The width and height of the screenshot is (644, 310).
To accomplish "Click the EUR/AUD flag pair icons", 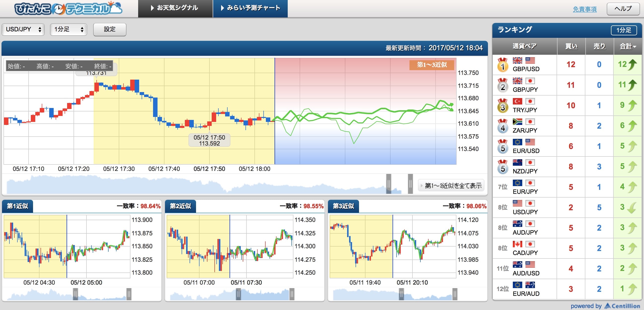I will [x=524, y=285].
